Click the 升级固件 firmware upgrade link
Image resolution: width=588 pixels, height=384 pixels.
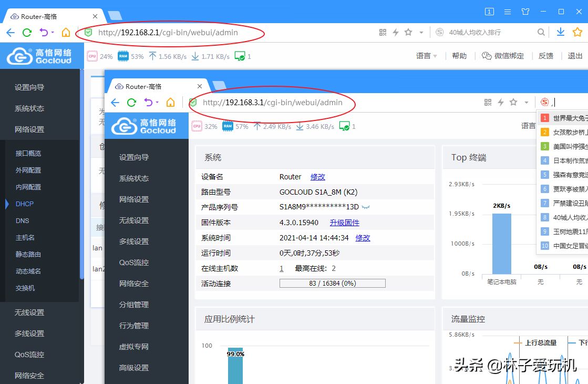coord(345,223)
